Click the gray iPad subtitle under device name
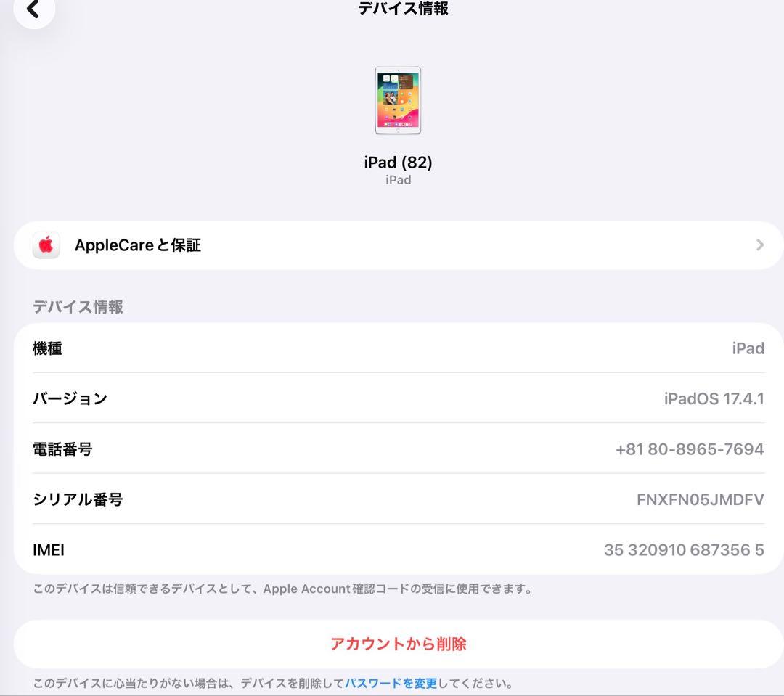Screen dimensions: 784x696 point(398,180)
